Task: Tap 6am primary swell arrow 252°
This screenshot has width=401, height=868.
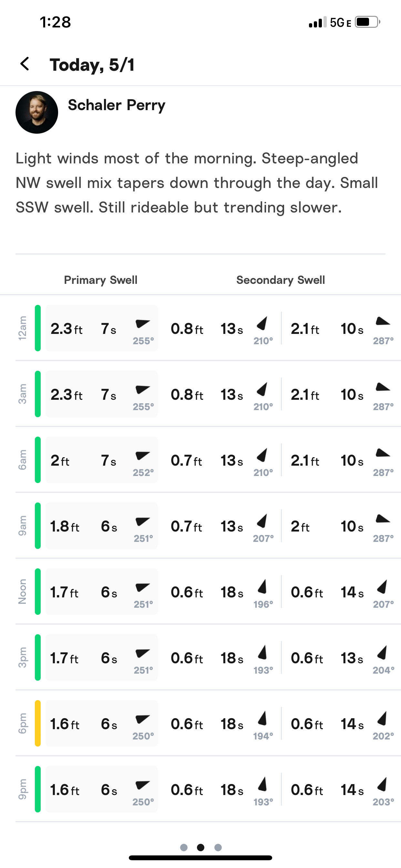Action: [142, 456]
